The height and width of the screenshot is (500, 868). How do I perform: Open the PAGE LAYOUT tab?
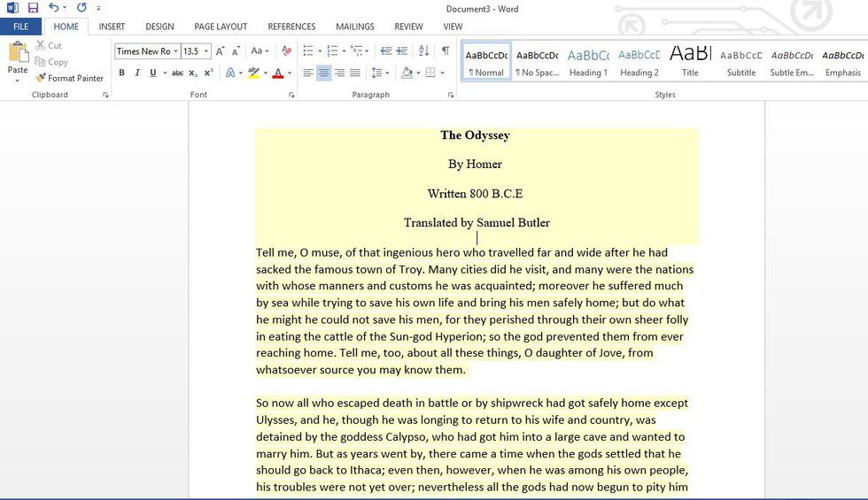coord(221,27)
